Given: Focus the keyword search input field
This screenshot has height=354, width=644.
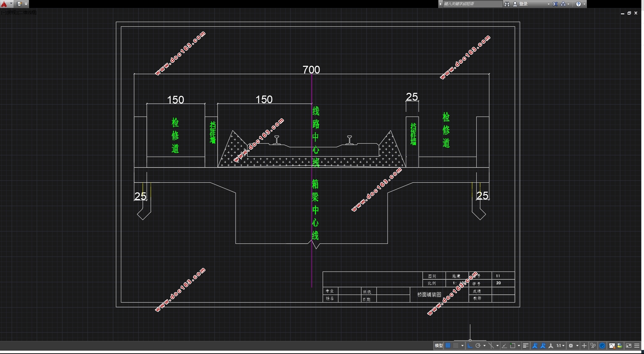Looking at the screenshot, I should tap(472, 4).
